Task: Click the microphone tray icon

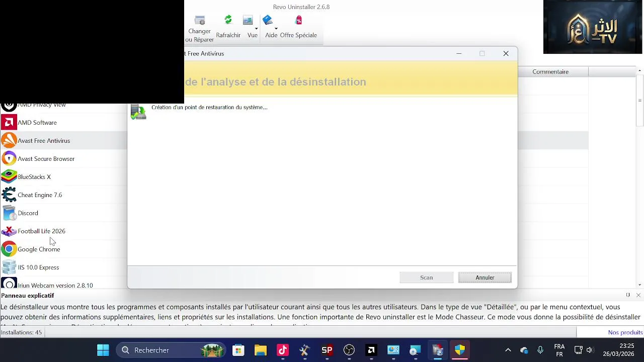Action: 540,350
